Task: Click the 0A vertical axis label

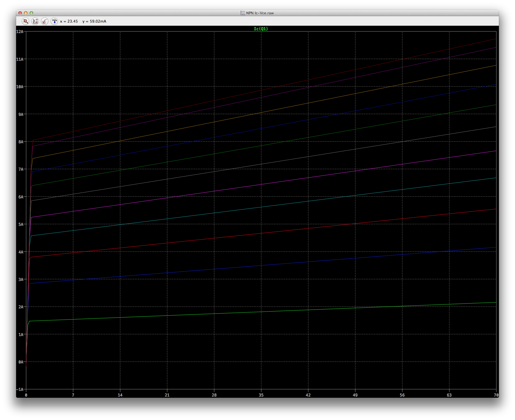Action: pos(21,362)
